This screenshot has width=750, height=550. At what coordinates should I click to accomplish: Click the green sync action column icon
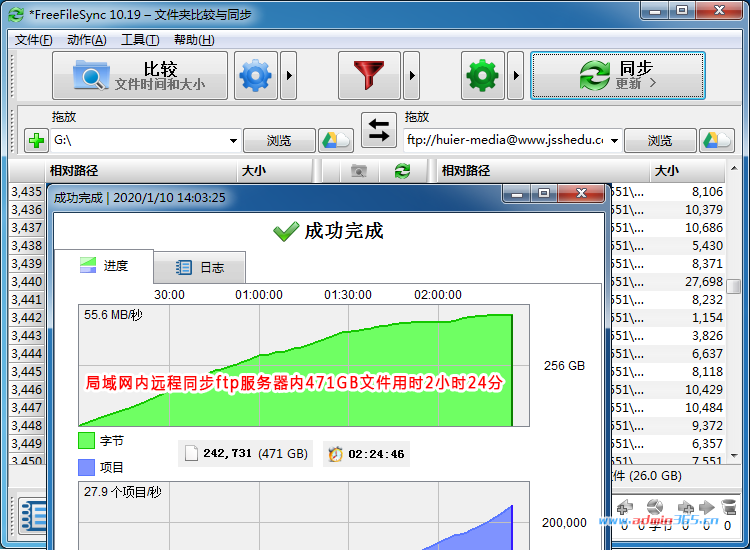402,171
